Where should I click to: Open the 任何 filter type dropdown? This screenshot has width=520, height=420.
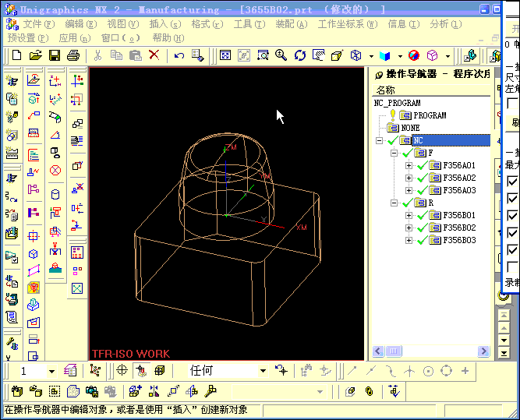click(263, 371)
